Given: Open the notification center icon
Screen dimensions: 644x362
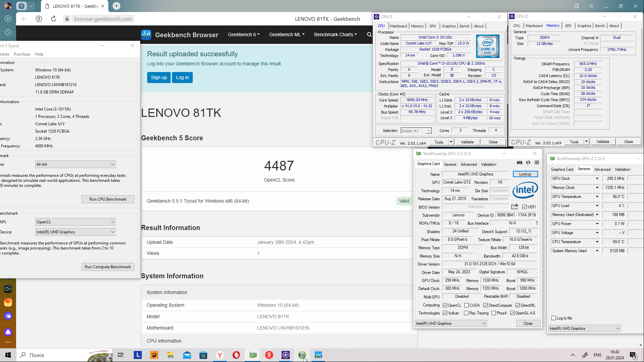Looking at the screenshot, I should pos(633,355).
